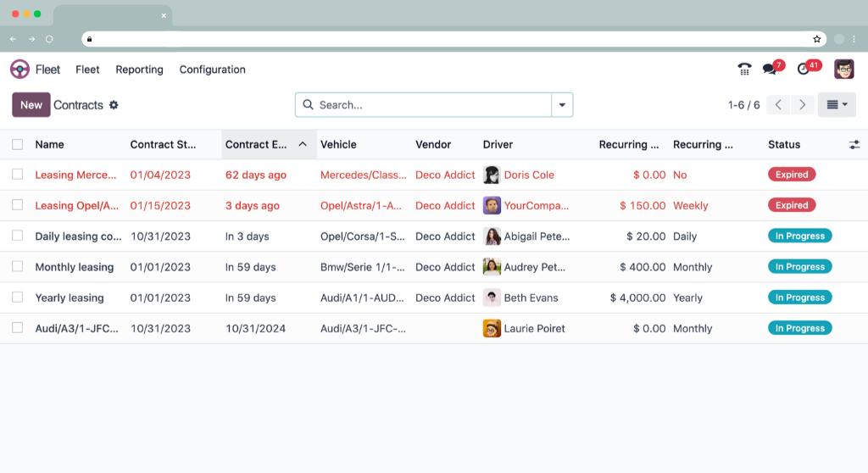Click into the Search field
Screen dimensions: 868x473
(432, 105)
